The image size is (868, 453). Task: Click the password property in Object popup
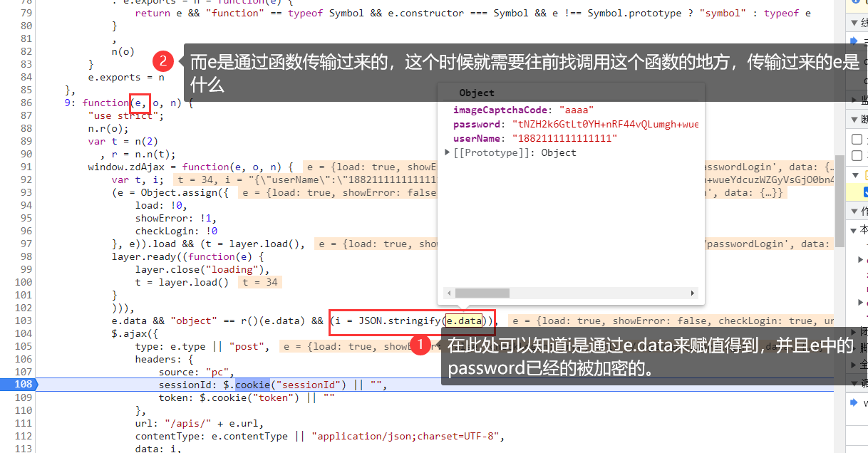coord(477,124)
